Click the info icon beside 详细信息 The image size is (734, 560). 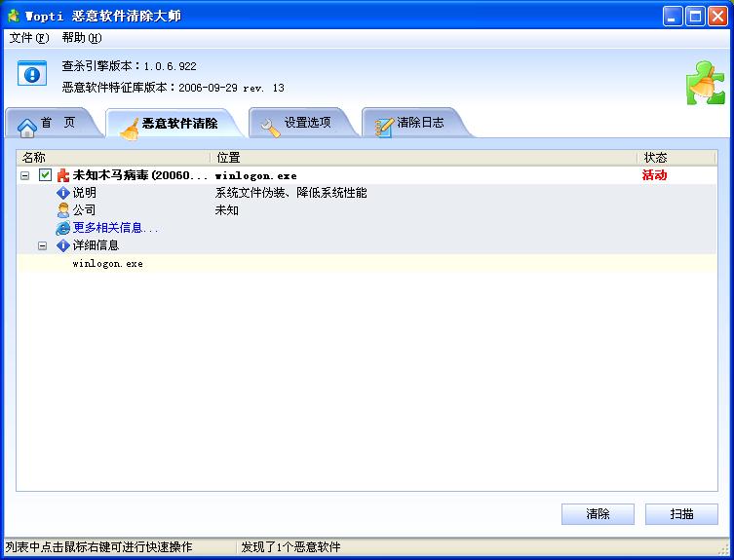pyautogui.click(x=62, y=245)
